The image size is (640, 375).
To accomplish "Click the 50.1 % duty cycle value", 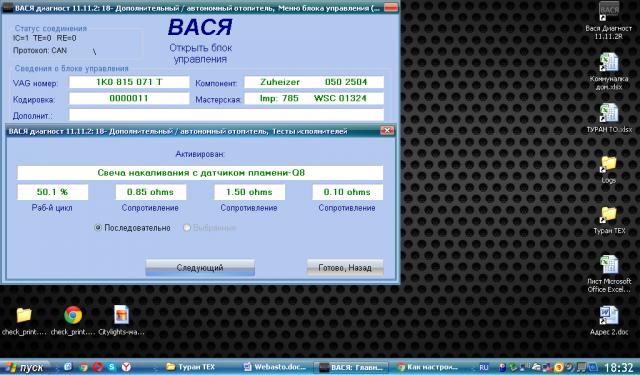I will coord(53,192).
